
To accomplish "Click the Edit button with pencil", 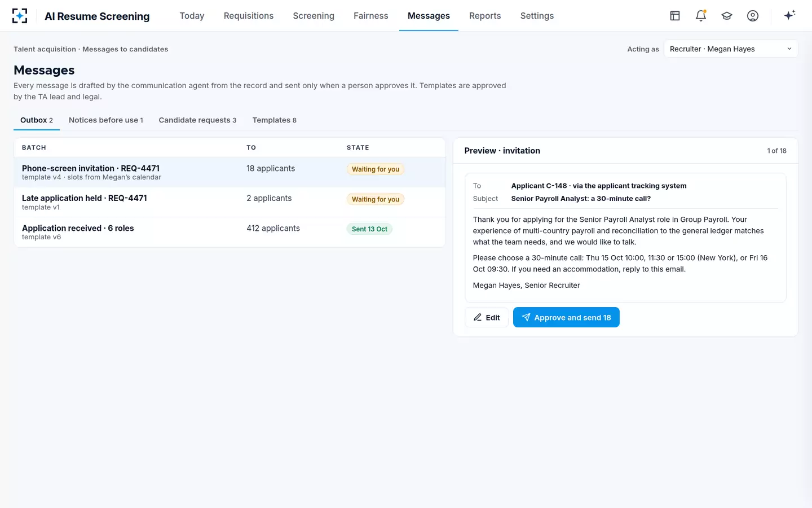I will coord(487,317).
